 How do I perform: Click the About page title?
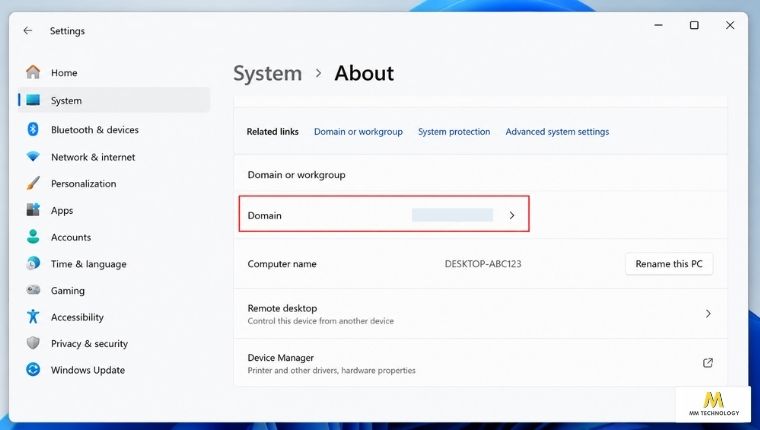click(x=364, y=73)
